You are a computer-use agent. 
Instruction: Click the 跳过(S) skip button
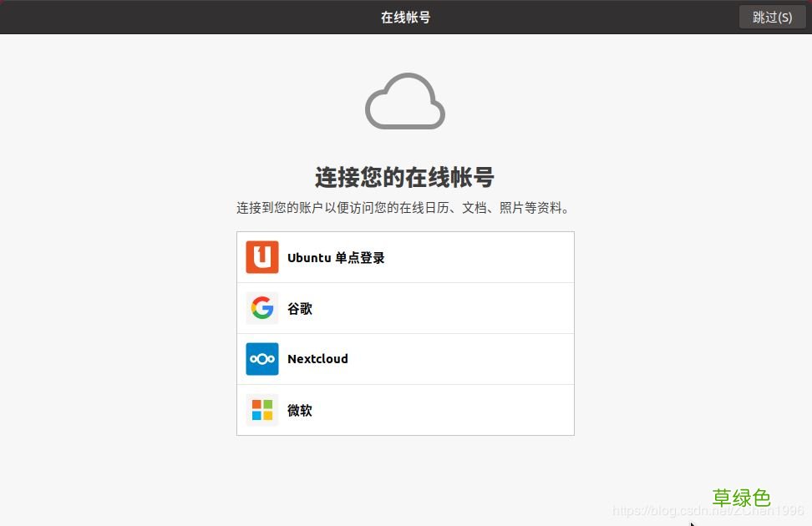(771, 17)
